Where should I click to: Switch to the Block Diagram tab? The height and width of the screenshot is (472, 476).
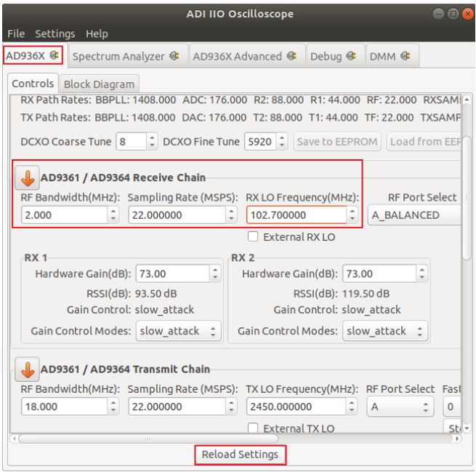[x=97, y=84]
